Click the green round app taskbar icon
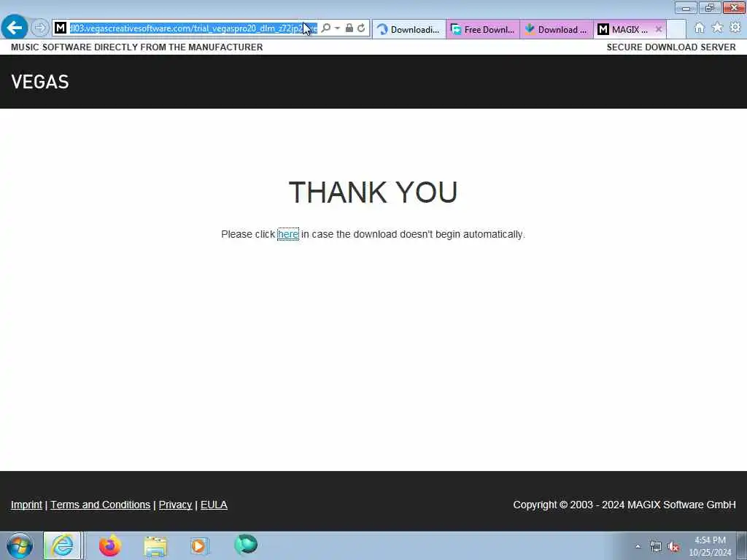The height and width of the screenshot is (560, 747). pyautogui.click(x=246, y=545)
